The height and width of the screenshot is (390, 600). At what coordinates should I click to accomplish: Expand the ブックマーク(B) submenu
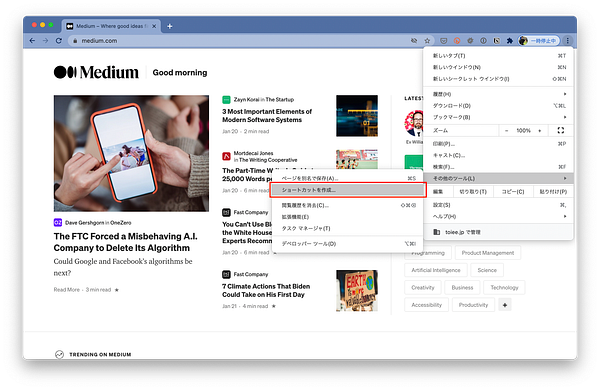click(499, 117)
